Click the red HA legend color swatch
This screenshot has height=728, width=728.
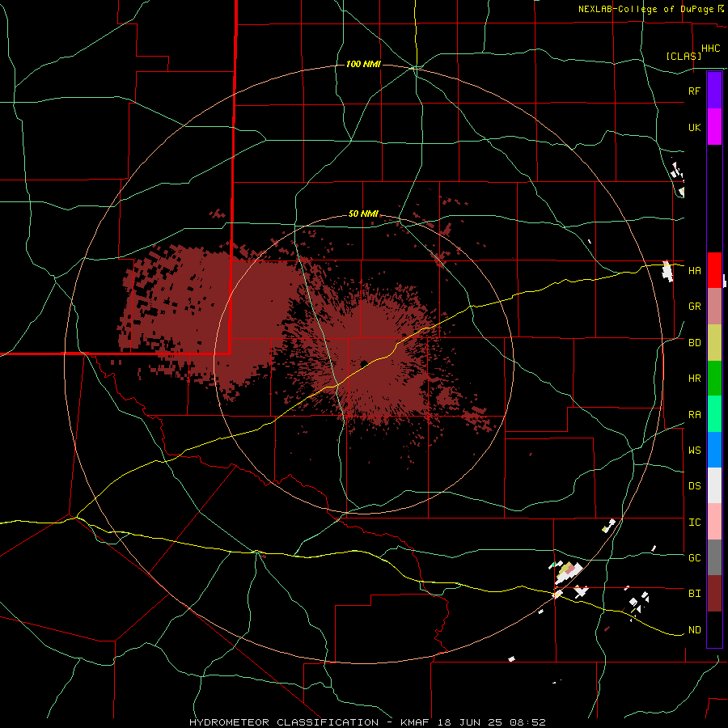714,270
